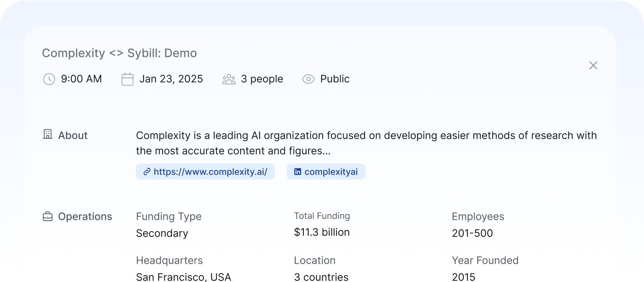The image size is (644, 282).
Task: Click the people group icon
Action: tap(229, 79)
